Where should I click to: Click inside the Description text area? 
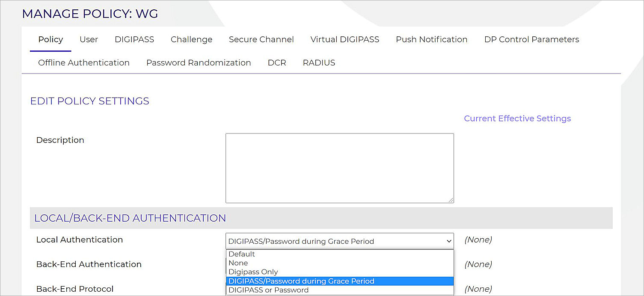339,168
